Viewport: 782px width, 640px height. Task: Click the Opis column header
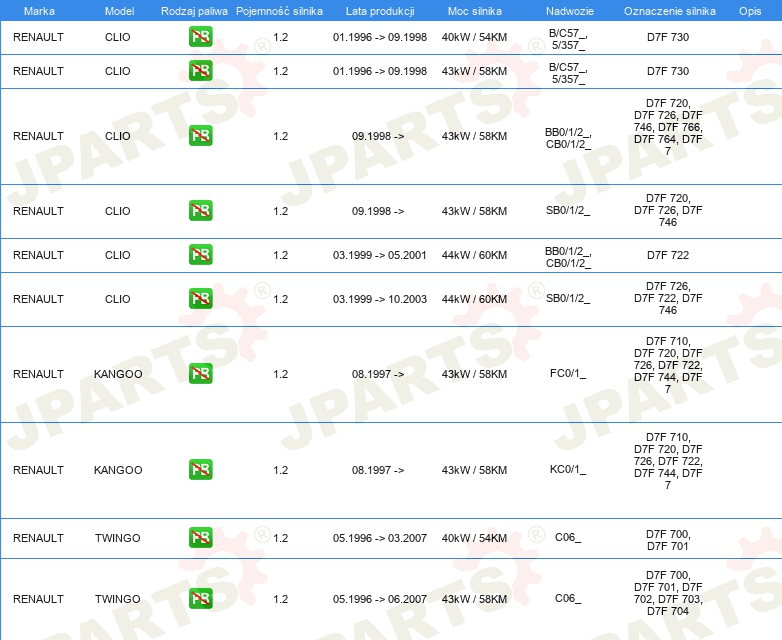tap(750, 11)
